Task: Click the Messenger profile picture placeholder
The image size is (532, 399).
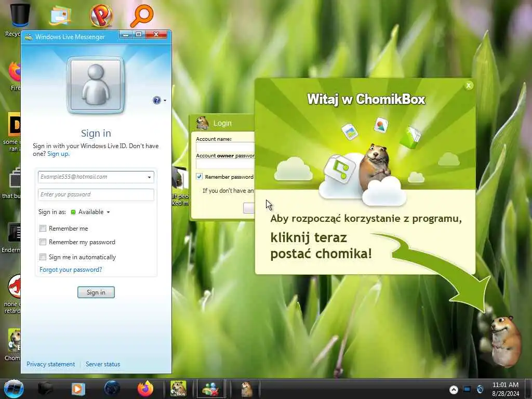Action: [x=96, y=85]
